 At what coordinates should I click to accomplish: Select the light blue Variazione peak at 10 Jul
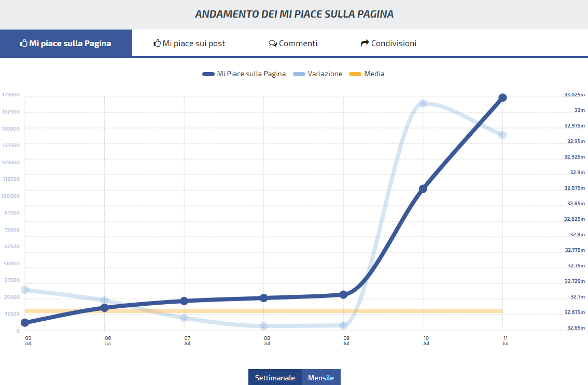(x=423, y=103)
